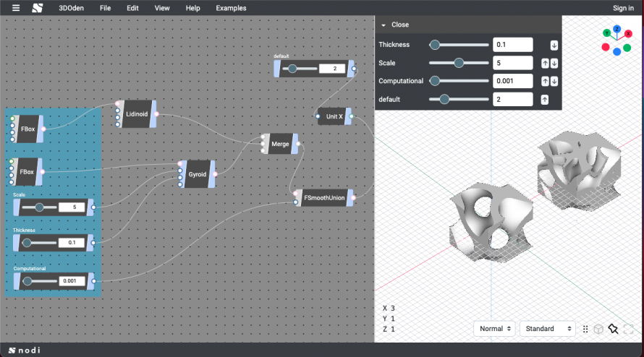Click the Merge node output port
Viewport: 644px width, 357px height.
(x=298, y=144)
